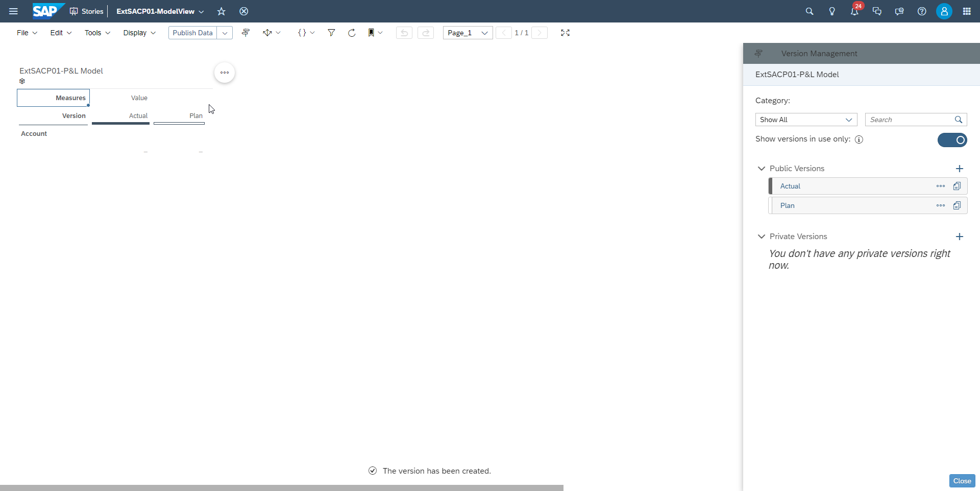Open the formulas icon in the toolbar
The height and width of the screenshot is (491, 980).
pyautogui.click(x=303, y=33)
